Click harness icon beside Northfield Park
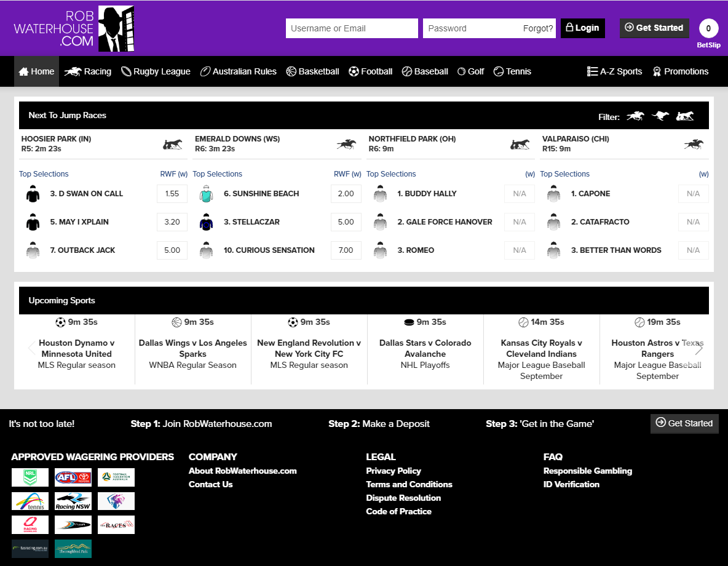This screenshot has height=566, width=728. (x=520, y=145)
